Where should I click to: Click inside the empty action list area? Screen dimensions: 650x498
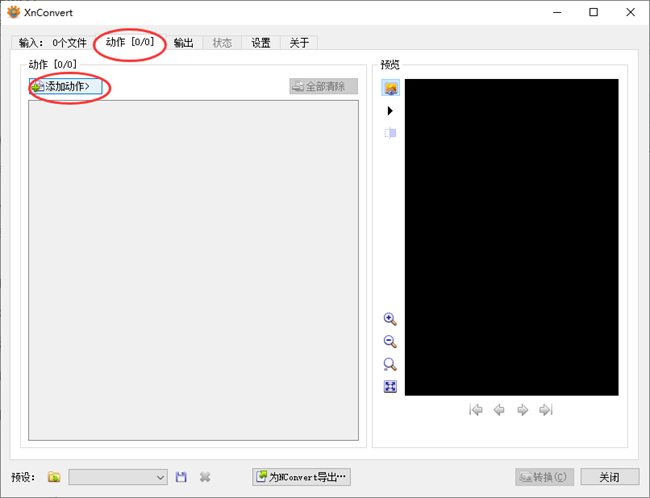[x=193, y=270]
